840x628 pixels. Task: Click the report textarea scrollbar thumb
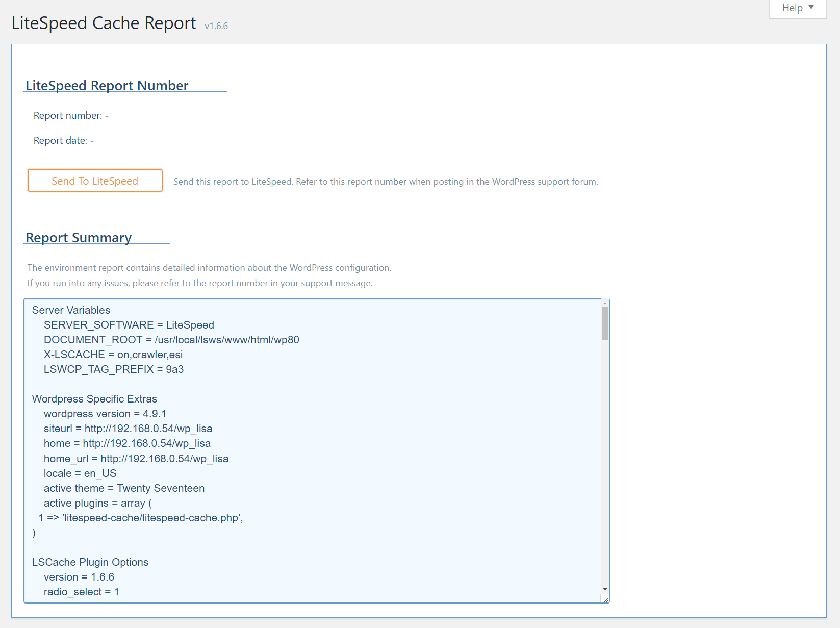[x=605, y=323]
